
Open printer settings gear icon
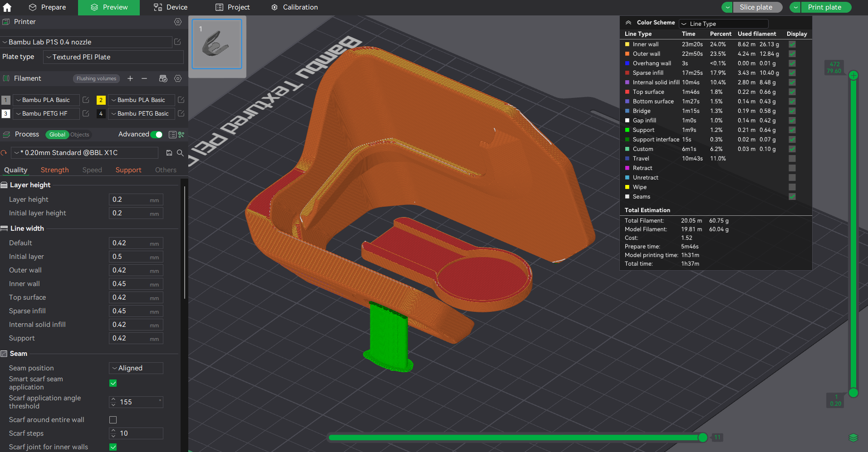178,22
